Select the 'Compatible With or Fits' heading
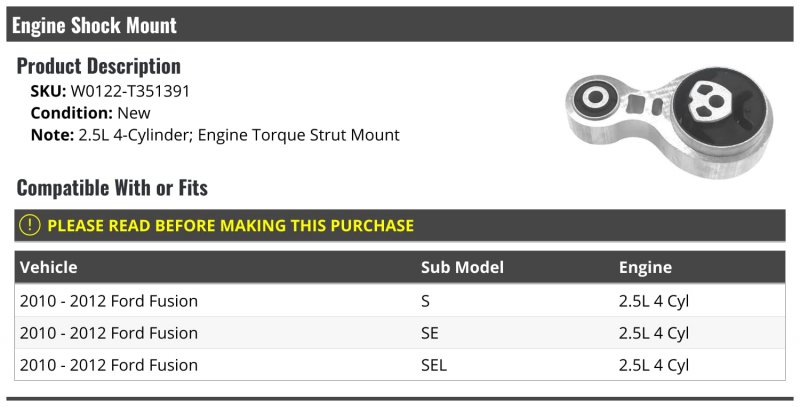The image size is (800, 407). click(x=112, y=188)
